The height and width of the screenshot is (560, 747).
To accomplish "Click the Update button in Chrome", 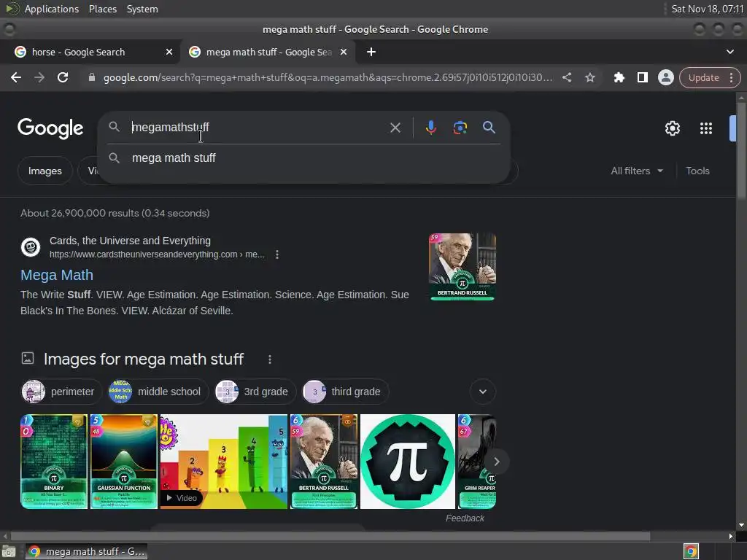I will 703,77.
